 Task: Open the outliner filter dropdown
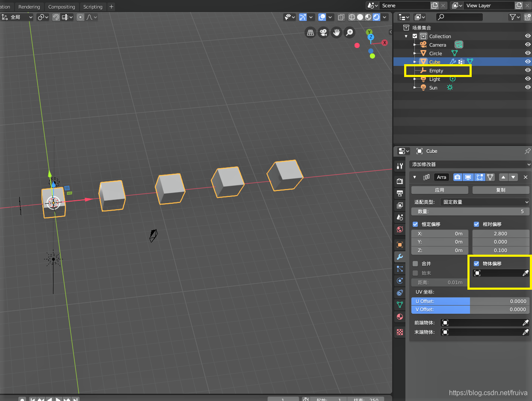(x=514, y=17)
